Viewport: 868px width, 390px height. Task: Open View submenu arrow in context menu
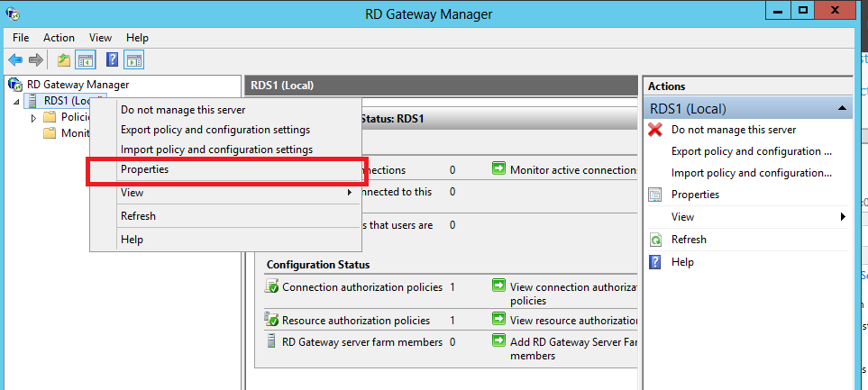click(x=350, y=193)
